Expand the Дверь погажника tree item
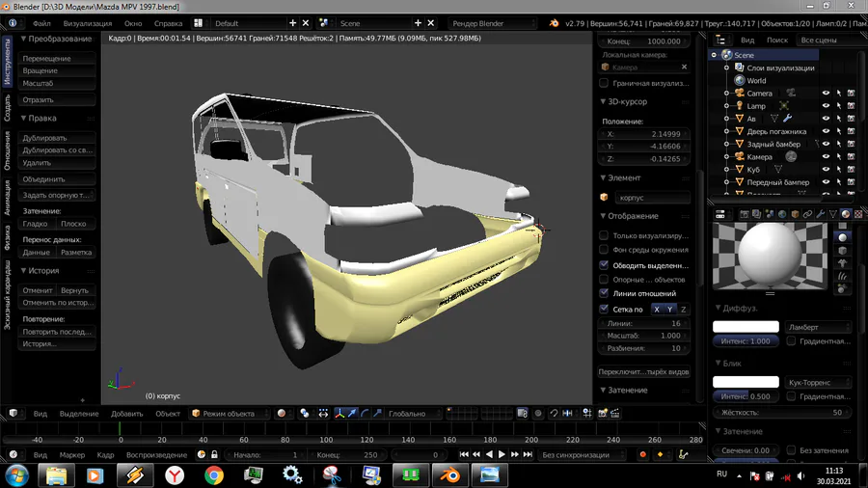Image resolution: width=868 pixels, height=488 pixels. click(726, 131)
